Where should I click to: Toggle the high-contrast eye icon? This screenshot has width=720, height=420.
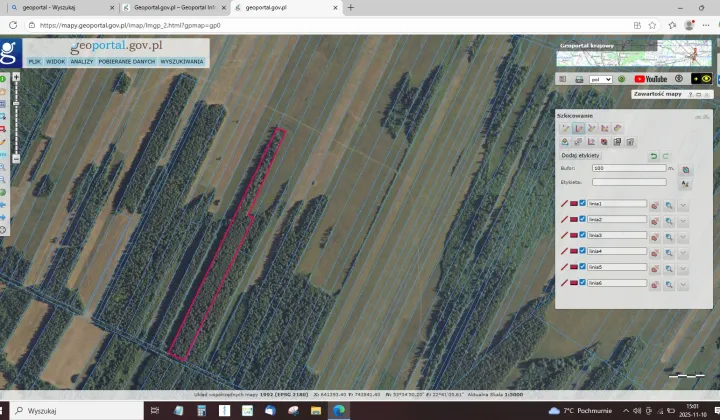pos(705,79)
